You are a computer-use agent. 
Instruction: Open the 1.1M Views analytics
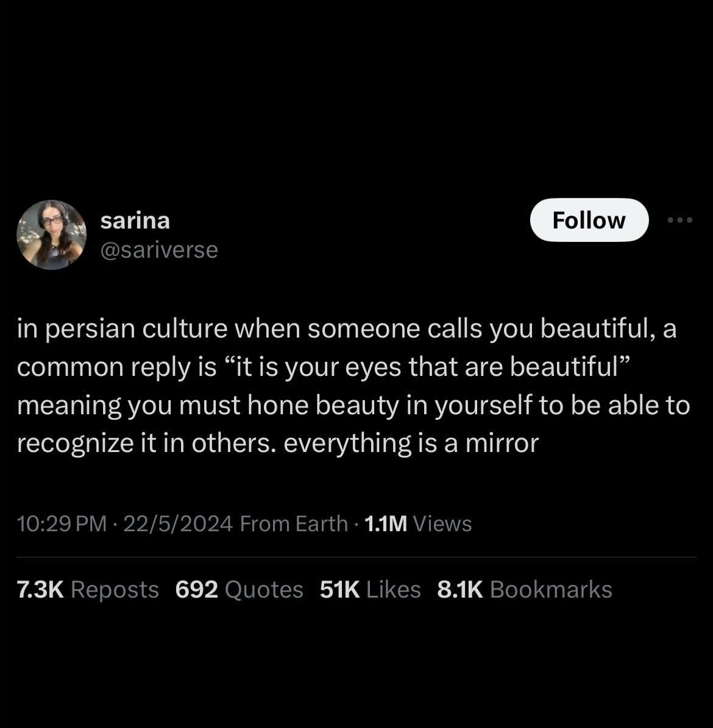tap(418, 524)
